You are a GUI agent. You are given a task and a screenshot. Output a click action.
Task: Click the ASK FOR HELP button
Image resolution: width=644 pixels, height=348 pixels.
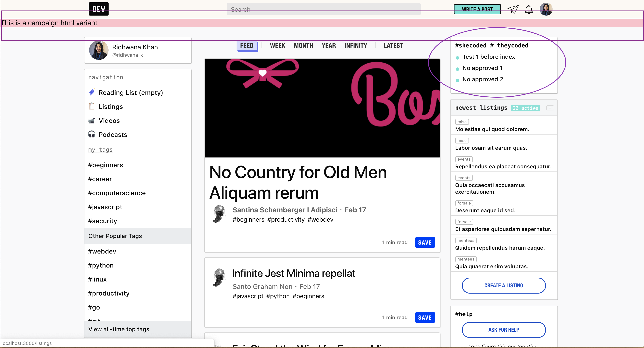point(503,330)
